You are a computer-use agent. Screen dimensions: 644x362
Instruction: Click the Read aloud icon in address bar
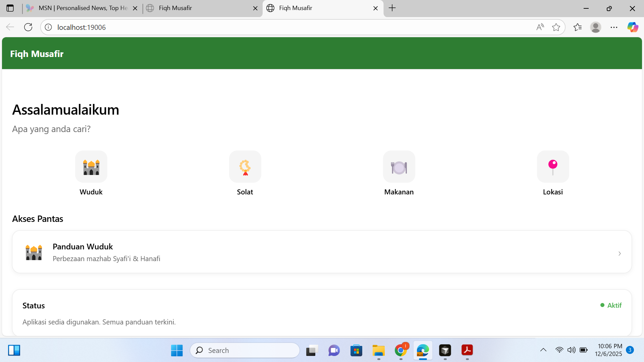[540, 27]
